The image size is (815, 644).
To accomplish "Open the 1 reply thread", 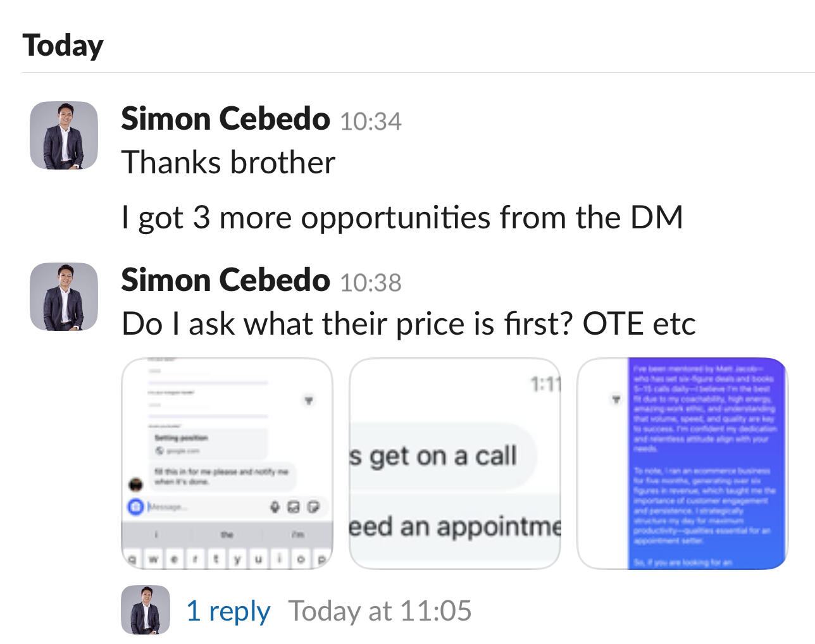I will 228,610.
